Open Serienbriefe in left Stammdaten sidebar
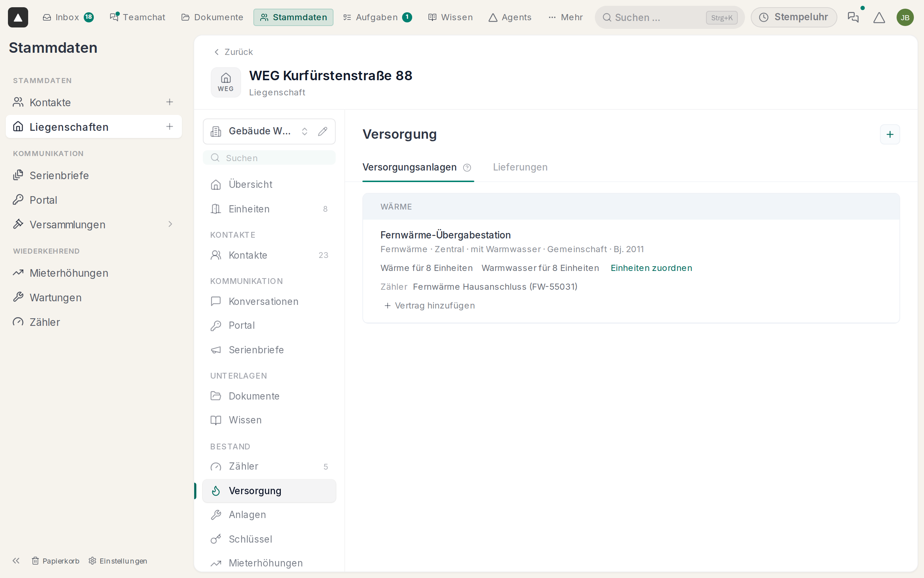924x578 pixels. point(93,176)
